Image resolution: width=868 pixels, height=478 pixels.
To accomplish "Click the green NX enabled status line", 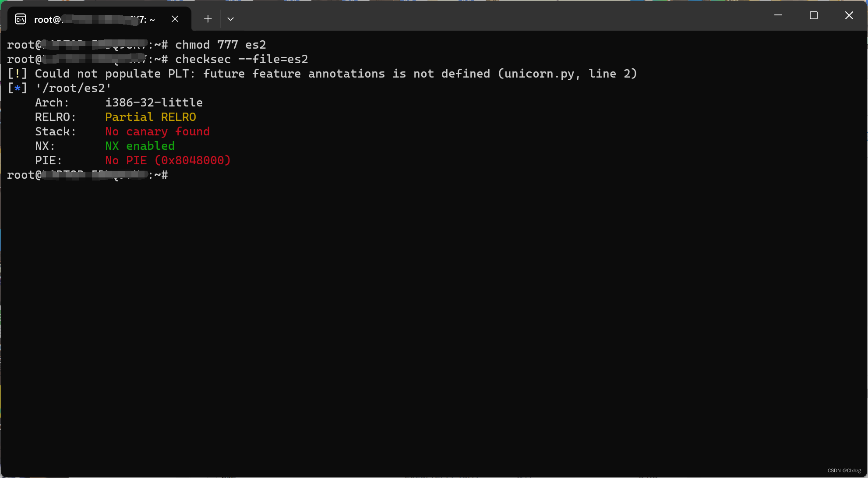I will 140,146.
